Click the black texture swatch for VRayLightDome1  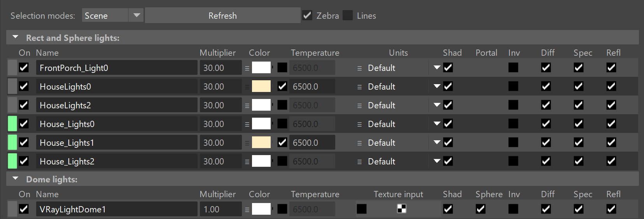(x=362, y=209)
